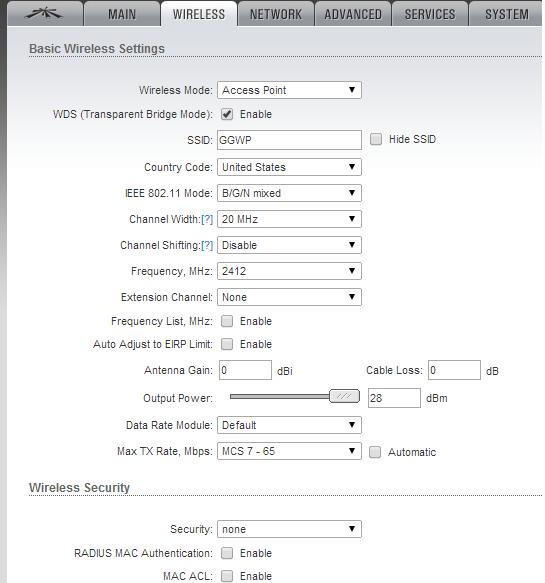Image resolution: width=545 pixels, height=583 pixels.
Task: Switch to the MAIN tab
Action: pyautogui.click(x=122, y=14)
